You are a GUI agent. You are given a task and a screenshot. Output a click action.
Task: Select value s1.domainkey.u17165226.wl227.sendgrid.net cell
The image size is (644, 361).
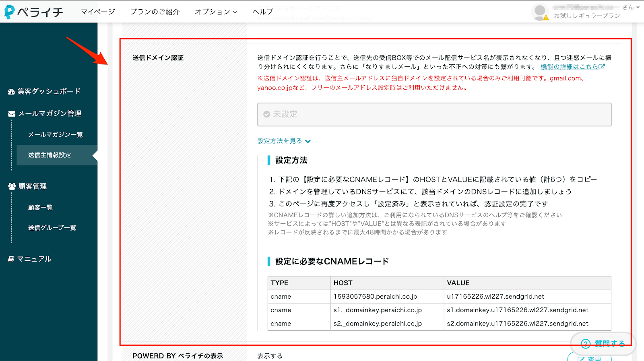[x=528, y=310]
